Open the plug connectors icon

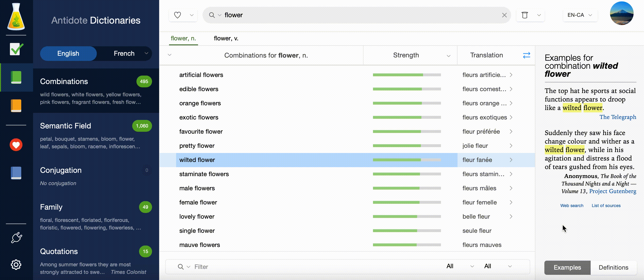click(x=16, y=238)
